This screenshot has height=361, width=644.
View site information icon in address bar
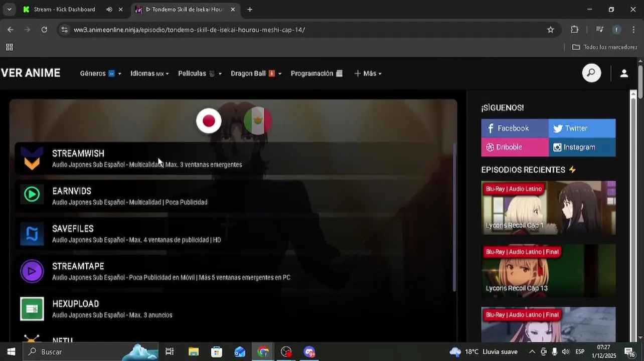pos(64,30)
